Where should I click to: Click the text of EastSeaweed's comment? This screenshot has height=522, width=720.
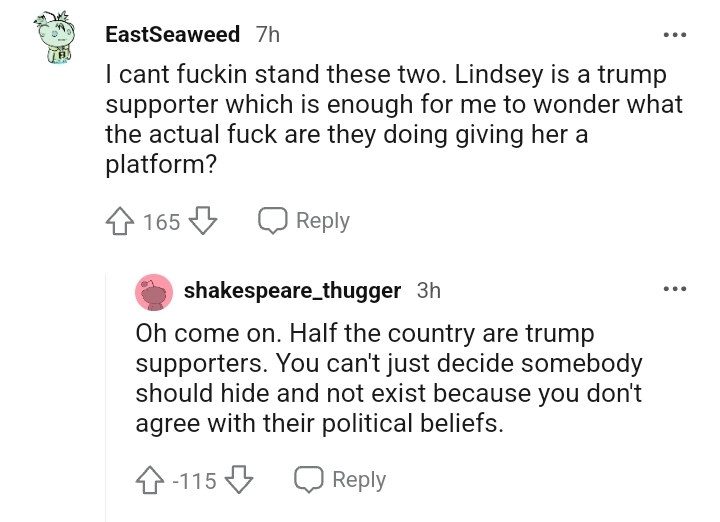coord(394,119)
